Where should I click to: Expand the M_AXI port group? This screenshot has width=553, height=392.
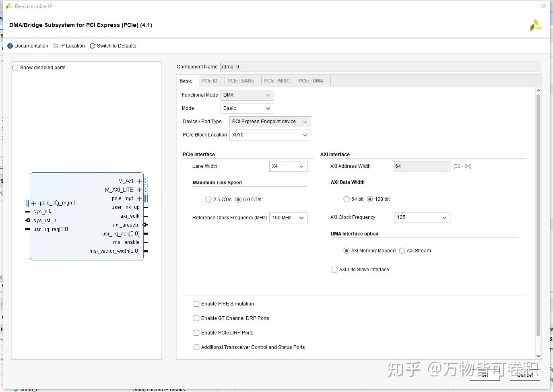(139, 181)
